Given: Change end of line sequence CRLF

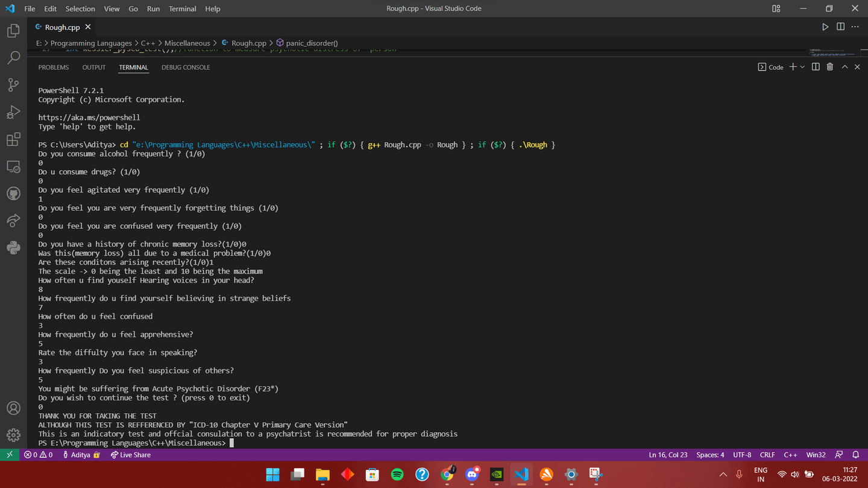Looking at the screenshot, I should (x=767, y=455).
